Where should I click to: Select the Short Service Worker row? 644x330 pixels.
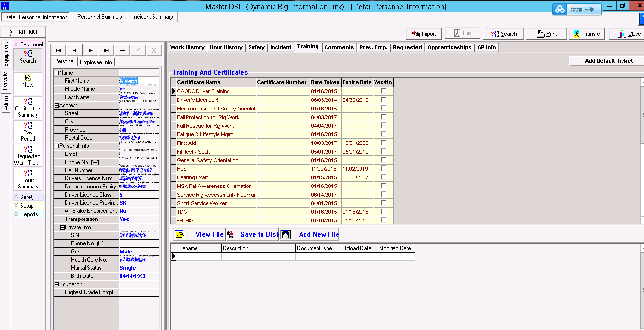coord(282,203)
